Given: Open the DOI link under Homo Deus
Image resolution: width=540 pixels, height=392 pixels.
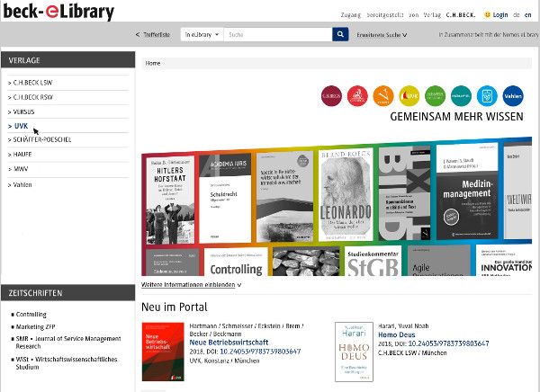Looking at the screenshot, I should tap(448, 343).
